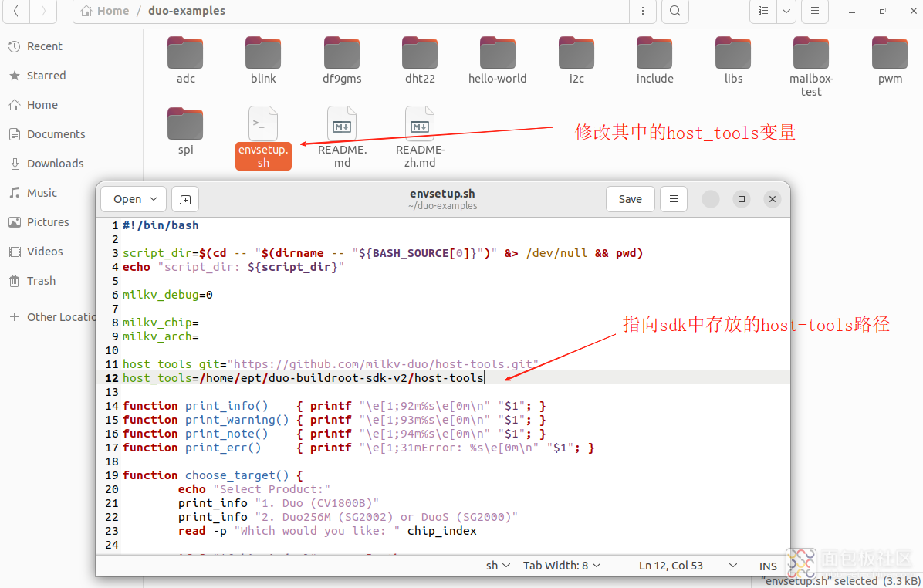The height and width of the screenshot is (588, 923).
Task: Open the pwm folder
Action: (890, 60)
